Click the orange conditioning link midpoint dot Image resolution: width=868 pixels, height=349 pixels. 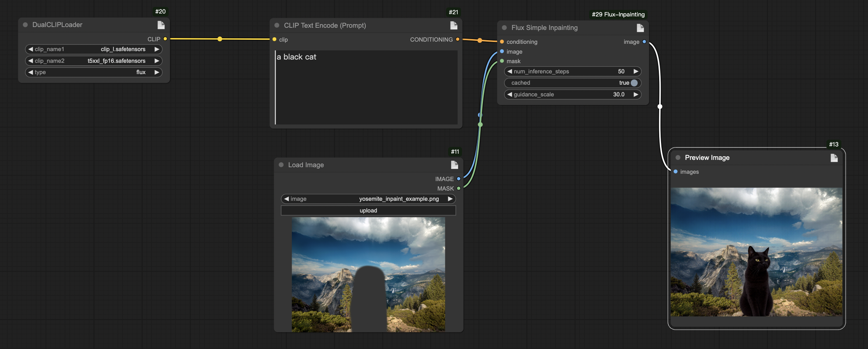click(x=480, y=41)
